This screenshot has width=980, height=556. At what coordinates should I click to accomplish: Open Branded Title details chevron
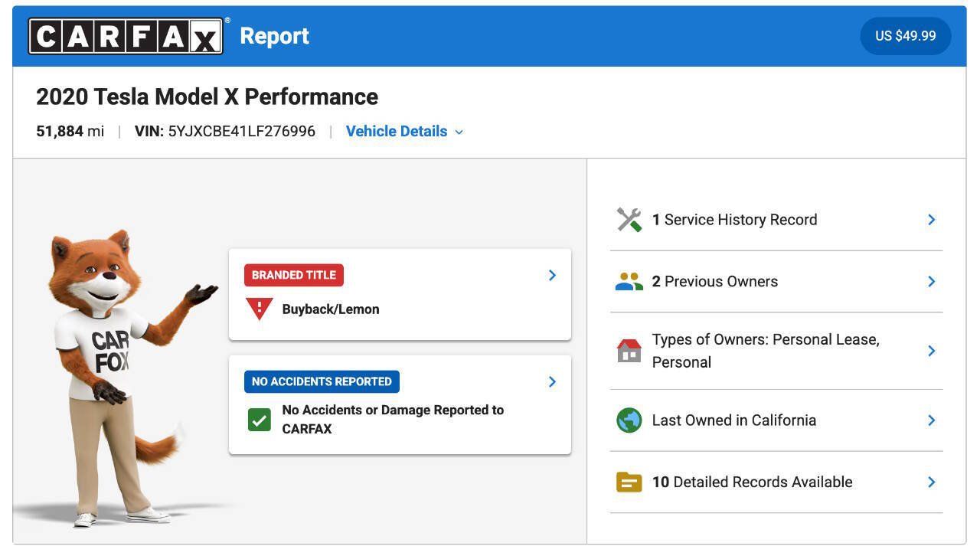552,275
